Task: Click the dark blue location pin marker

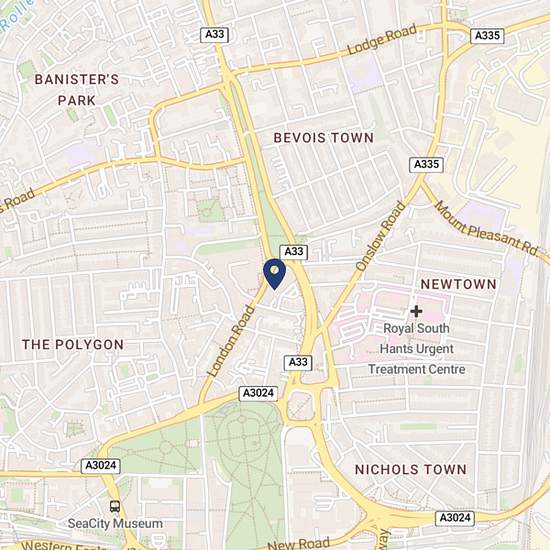Action: click(275, 274)
